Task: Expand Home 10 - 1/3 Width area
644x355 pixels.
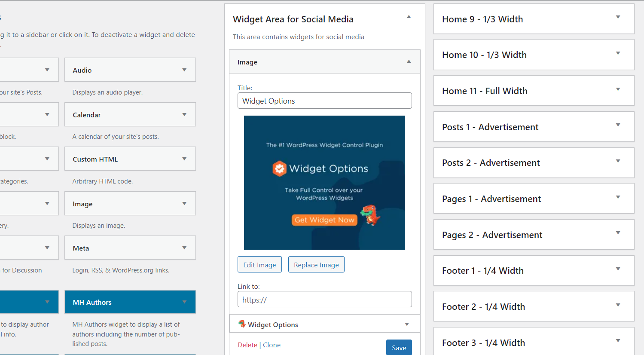Action: [x=618, y=53]
